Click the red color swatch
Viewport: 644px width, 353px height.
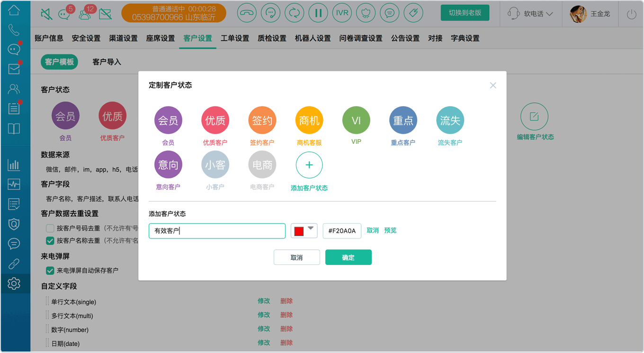tap(299, 231)
